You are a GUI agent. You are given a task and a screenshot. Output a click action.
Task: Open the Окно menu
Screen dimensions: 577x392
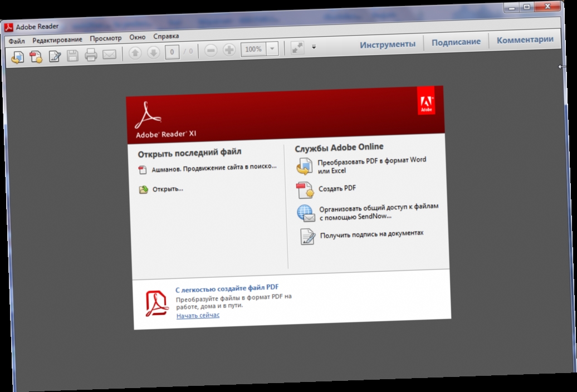tap(137, 37)
